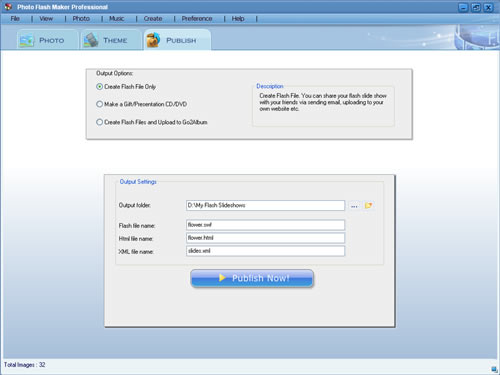Browse for output folder via ellipsis button
The height and width of the screenshot is (375, 500).
tap(354, 206)
